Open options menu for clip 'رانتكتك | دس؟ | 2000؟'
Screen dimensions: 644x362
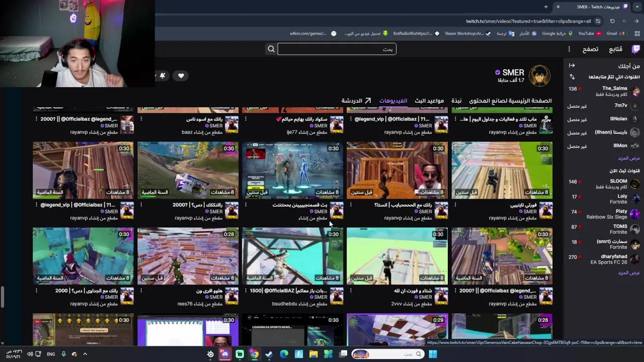pos(141,205)
